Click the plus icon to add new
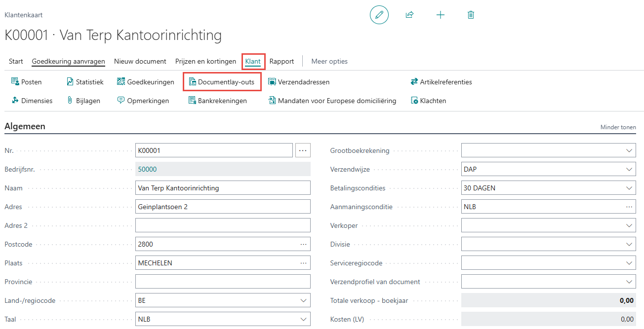Screen dimensions: 644x329 (441, 15)
